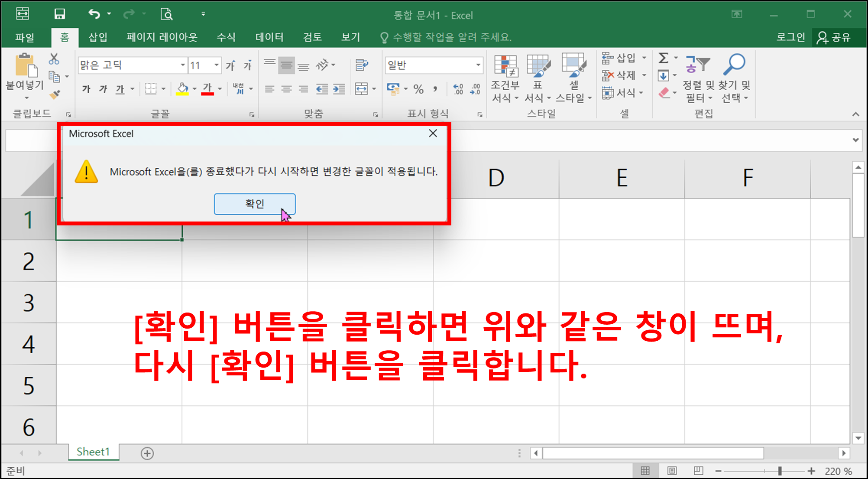
Task: Click the Fill down arrow icon
Action: [x=663, y=76]
